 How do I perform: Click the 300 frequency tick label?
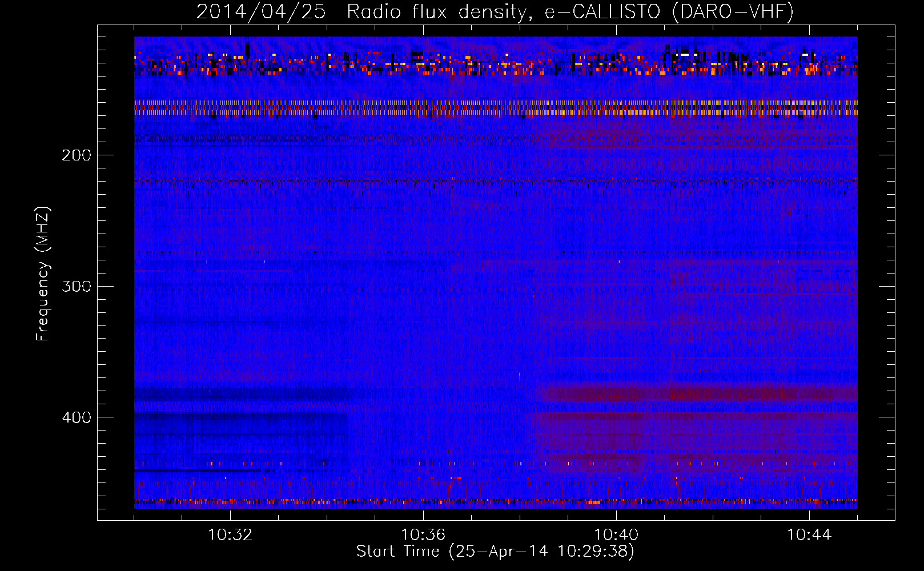coord(77,286)
